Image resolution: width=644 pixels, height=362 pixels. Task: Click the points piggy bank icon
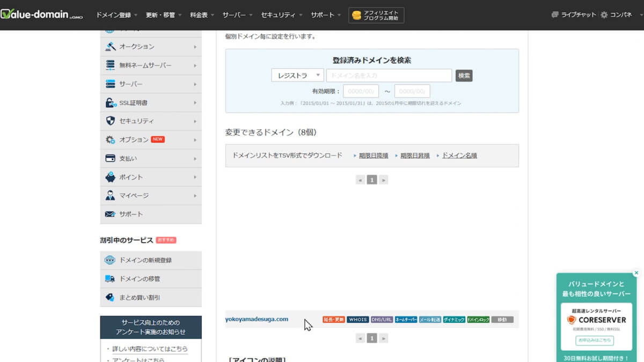click(x=111, y=177)
